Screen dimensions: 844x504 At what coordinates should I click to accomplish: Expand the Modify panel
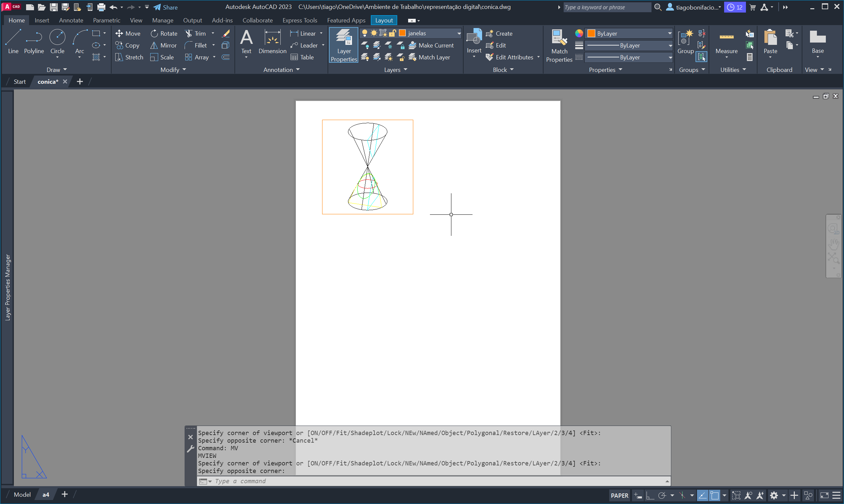tap(173, 70)
